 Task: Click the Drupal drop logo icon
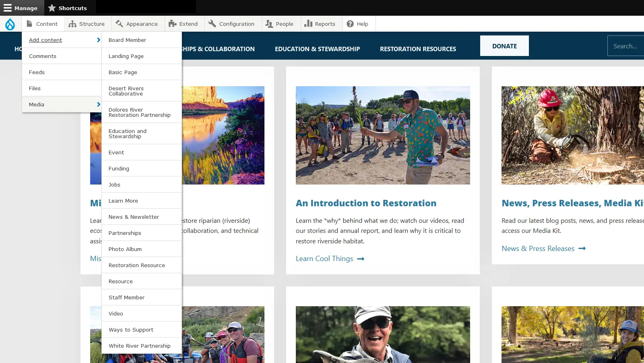tap(10, 24)
